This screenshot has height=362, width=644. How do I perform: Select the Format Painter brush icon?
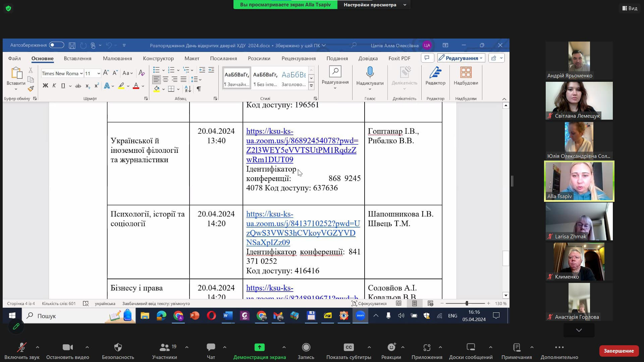(x=31, y=89)
